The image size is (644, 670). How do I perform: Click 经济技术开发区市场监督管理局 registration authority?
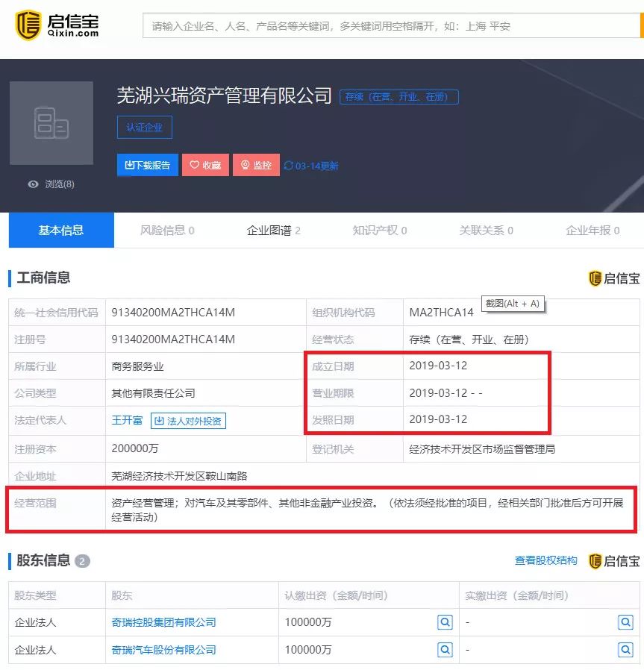click(x=482, y=449)
